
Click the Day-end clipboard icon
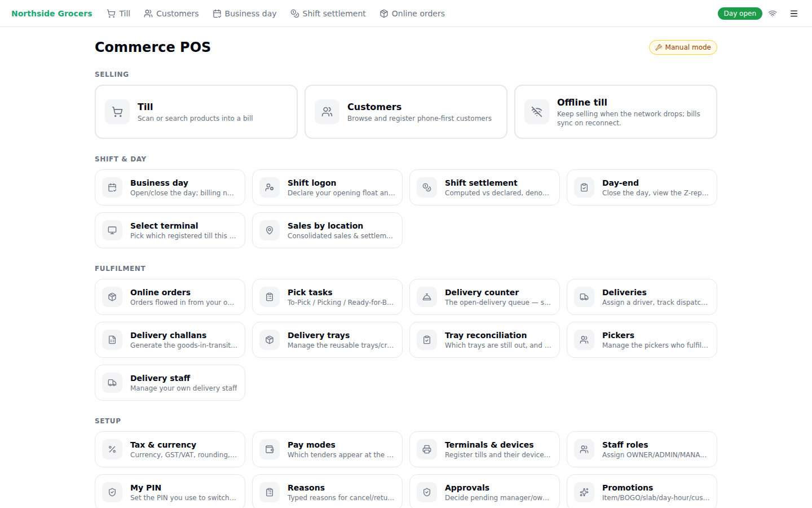584,187
